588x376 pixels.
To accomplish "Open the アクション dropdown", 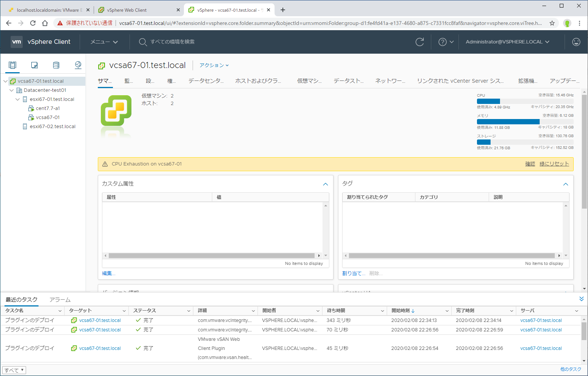I will tap(214, 65).
